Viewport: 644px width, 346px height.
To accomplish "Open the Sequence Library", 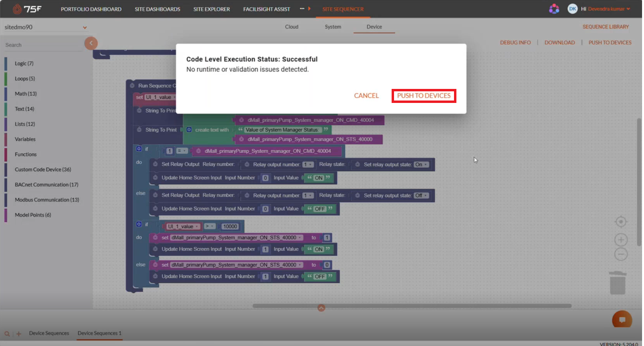I will click(606, 27).
